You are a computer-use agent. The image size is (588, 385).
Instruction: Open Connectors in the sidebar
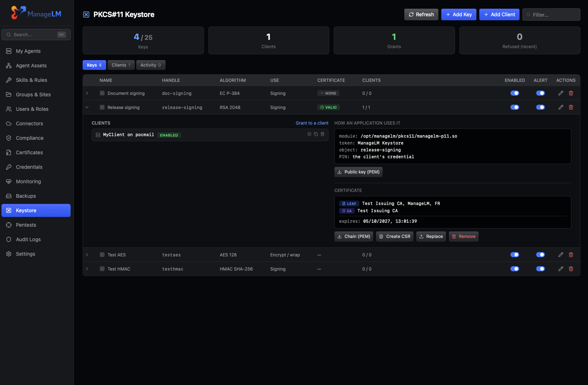pos(36,124)
